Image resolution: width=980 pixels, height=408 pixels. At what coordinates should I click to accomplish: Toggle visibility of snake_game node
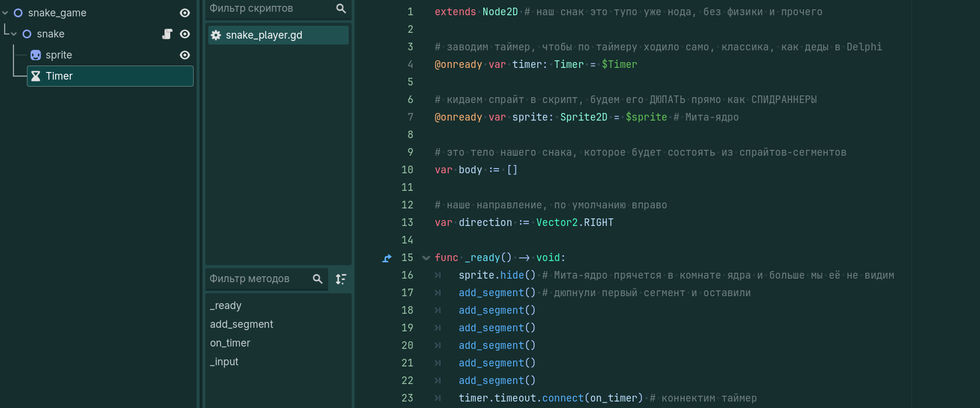[x=185, y=13]
